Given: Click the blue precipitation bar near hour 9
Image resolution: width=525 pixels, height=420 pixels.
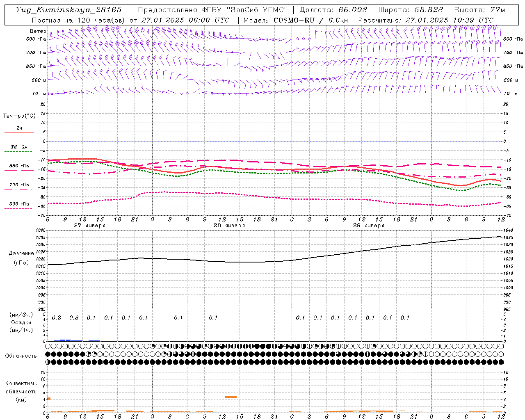Looking at the screenshot, I should [x=65, y=340].
